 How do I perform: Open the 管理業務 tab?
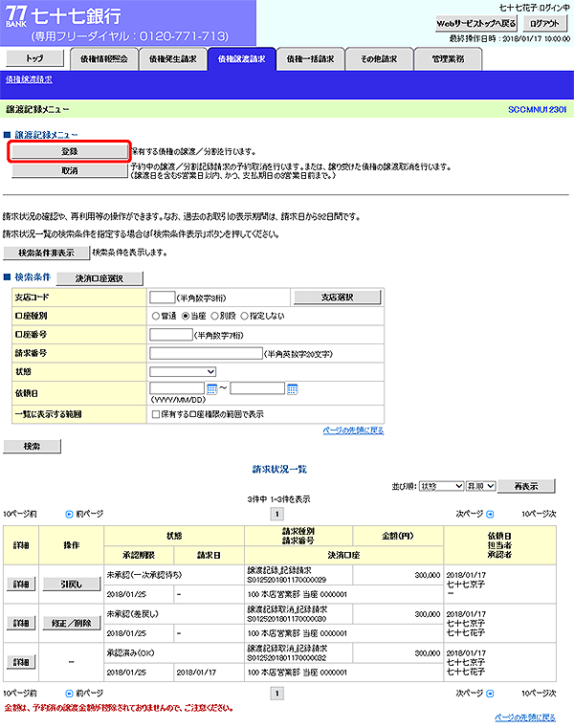pyautogui.click(x=448, y=59)
